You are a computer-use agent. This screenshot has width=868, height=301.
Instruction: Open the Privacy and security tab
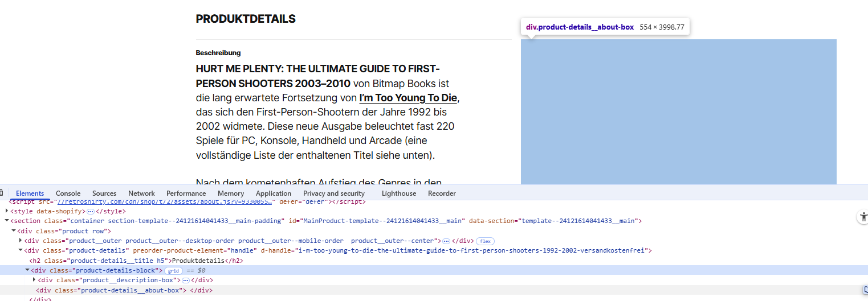point(334,193)
